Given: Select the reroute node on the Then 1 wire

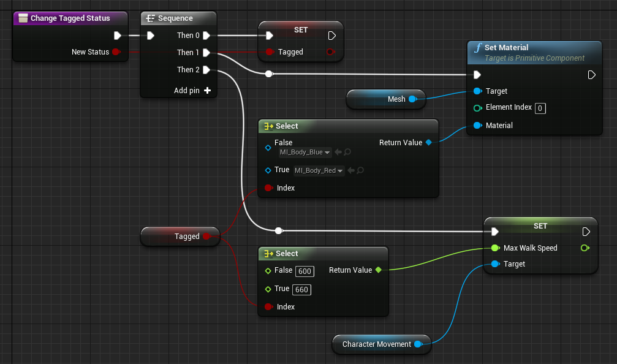Looking at the screenshot, I should pyautogui.click(x=268, y=75).
